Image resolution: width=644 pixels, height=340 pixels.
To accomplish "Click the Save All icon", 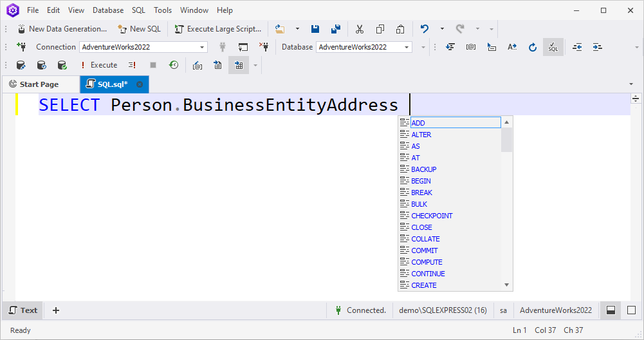I will pyautogui.click(x=336, y=29).
